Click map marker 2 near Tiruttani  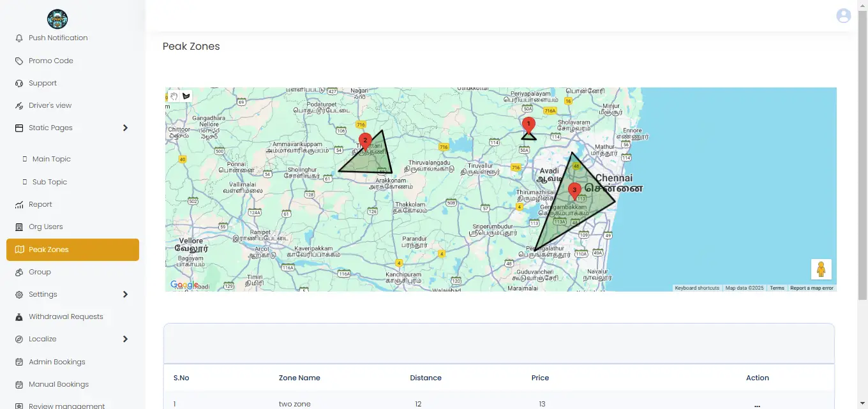point(365,142)
